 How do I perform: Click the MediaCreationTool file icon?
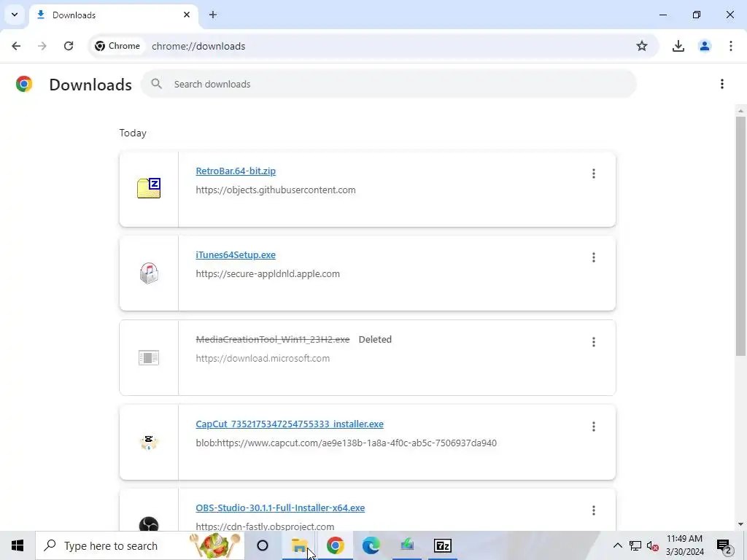pos(149,357)
